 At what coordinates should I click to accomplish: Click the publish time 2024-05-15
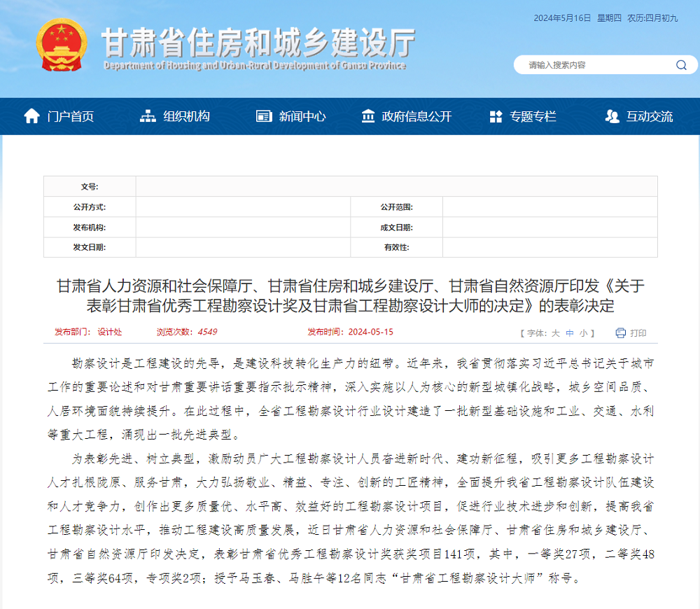click(370, 332)
